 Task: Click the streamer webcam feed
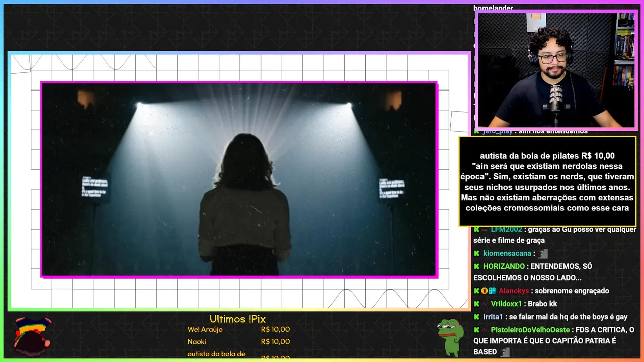click(x=556, y=70)
